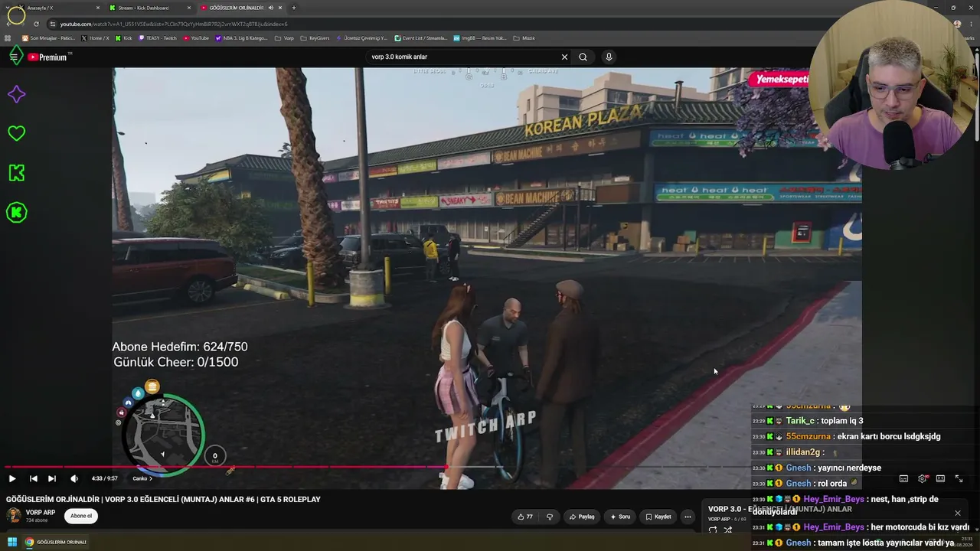Click the green Kick 'K' overlay icon

16,173
